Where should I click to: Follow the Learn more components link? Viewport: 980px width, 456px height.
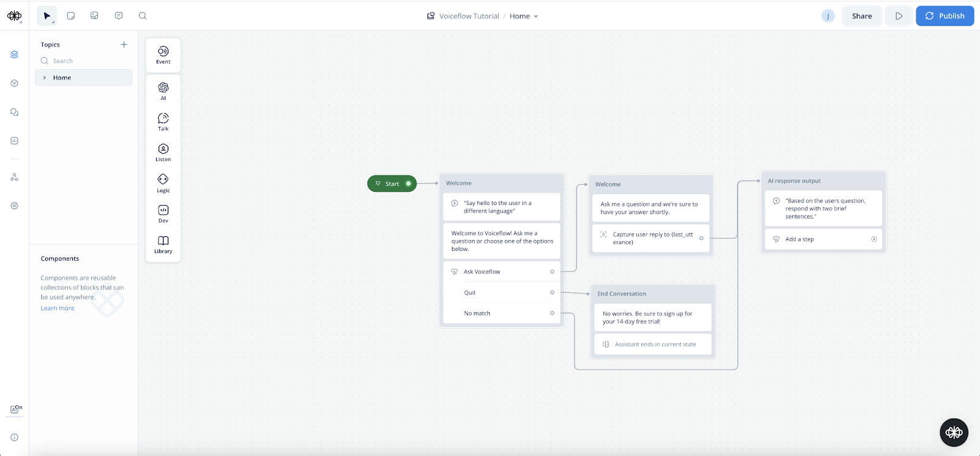click(x=58, y=308)
